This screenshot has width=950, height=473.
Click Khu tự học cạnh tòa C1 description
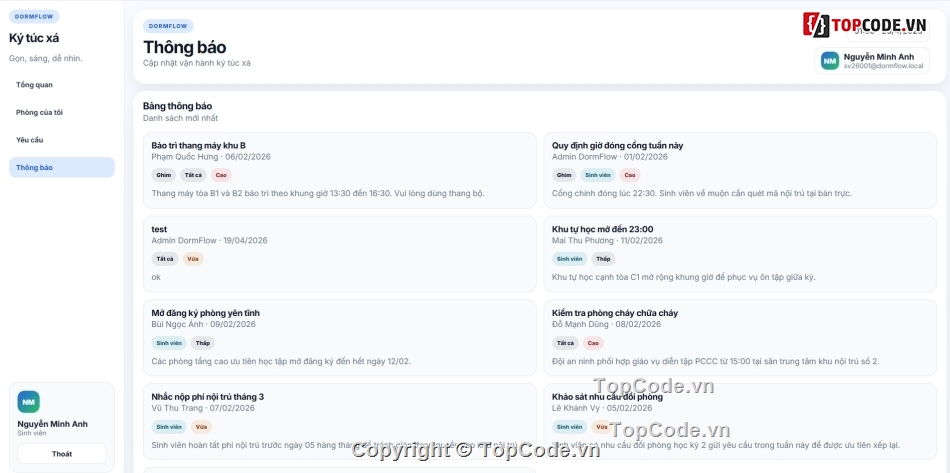coord(683,277)
